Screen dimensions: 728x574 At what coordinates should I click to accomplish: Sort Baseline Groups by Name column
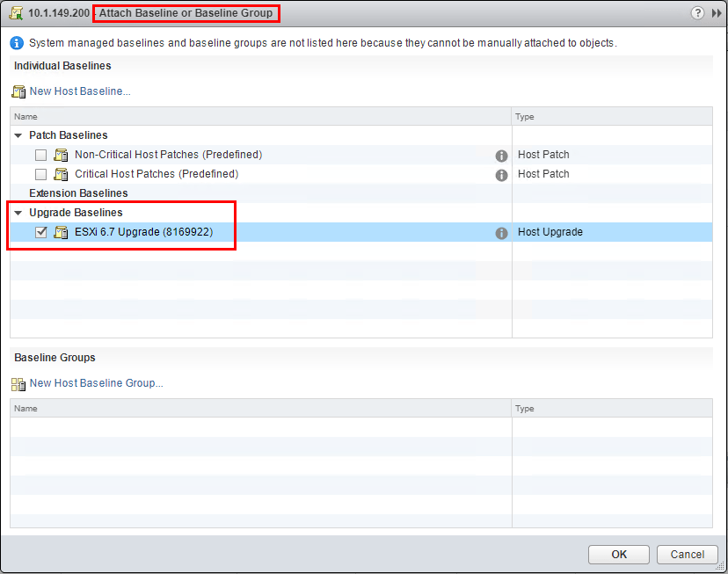pyautogui.click(x=260, y=409)
